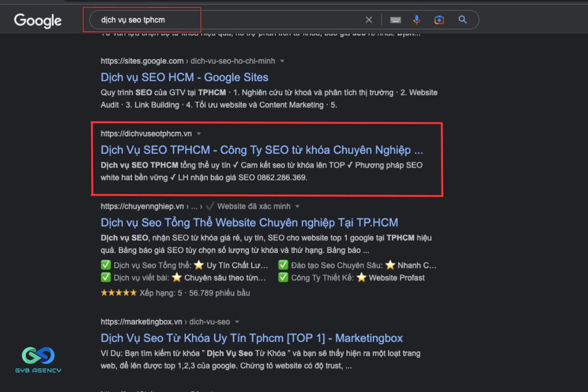Click the https://marketingbox.vn breadcrumb URL

pyautogui.click(x=166, y=322)
